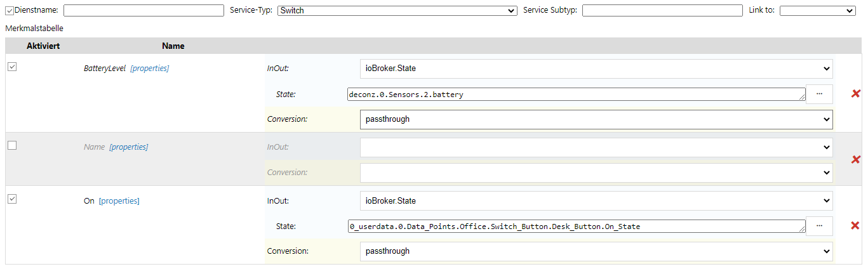Focus the Service Subtyp input field
Screen dimensions: 868x269
[662, 11]
